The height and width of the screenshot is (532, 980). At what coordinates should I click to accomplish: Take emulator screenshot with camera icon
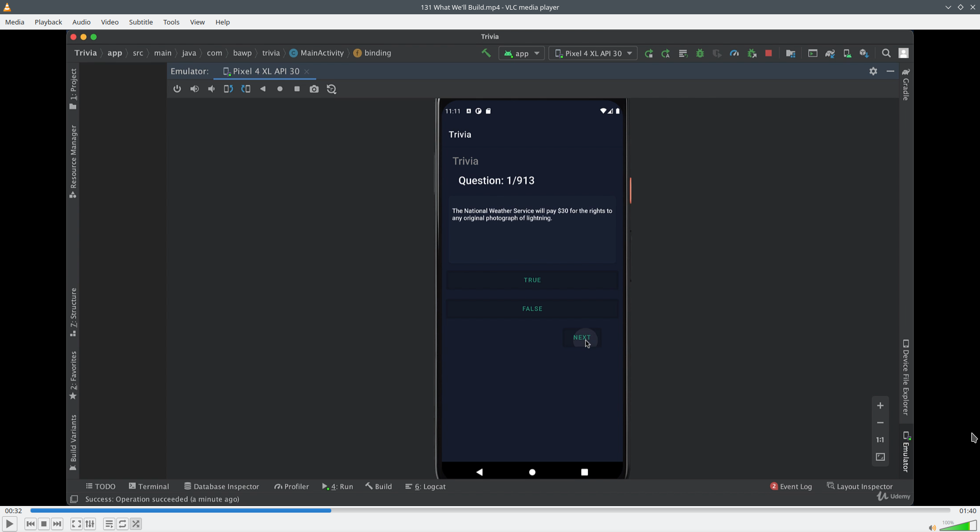click(314, 89)
